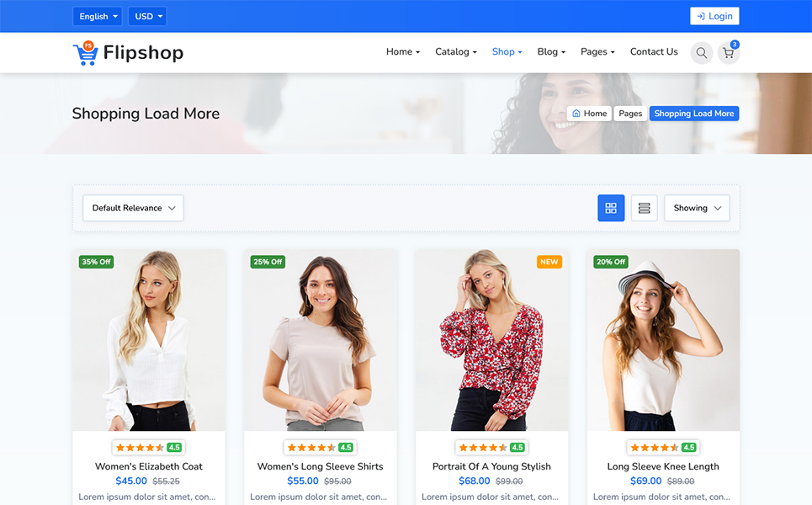This screenshot has height=505, width=812.
Task: Click the Login button
Action: [x=714, y=16]
